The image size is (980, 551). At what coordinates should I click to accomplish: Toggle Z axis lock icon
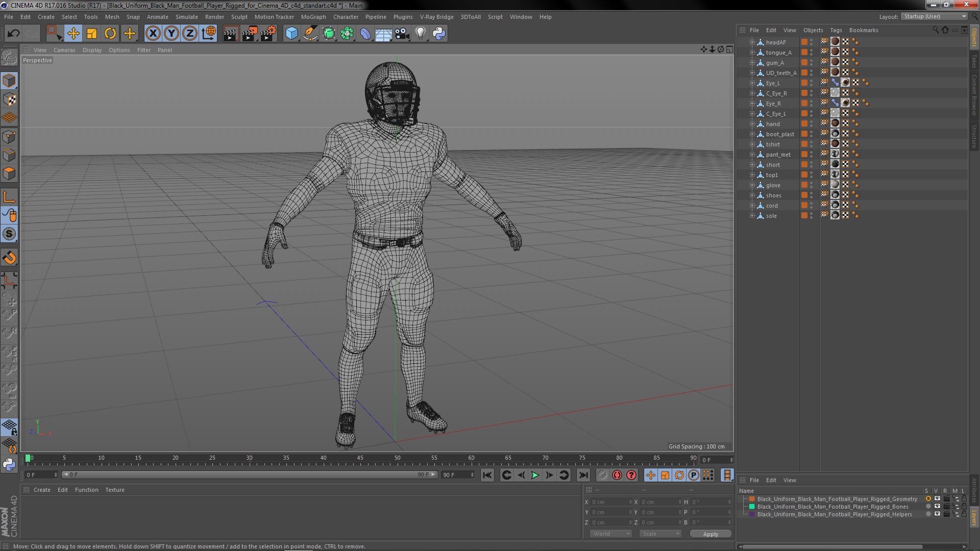pyautogui.click(x=190, y=34)
